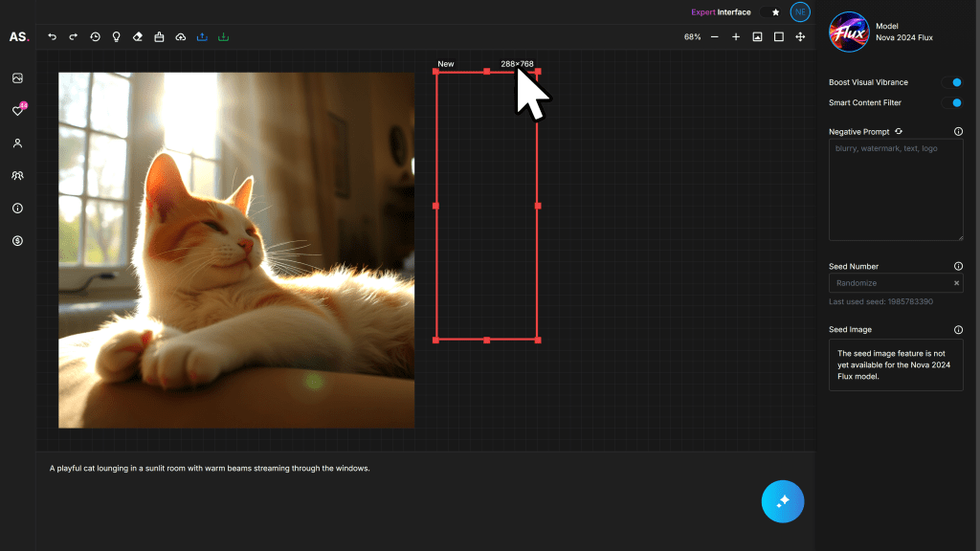
Task: Select the generated cat image on canvas
Action: pyautogui.click(x=236, y=250)
